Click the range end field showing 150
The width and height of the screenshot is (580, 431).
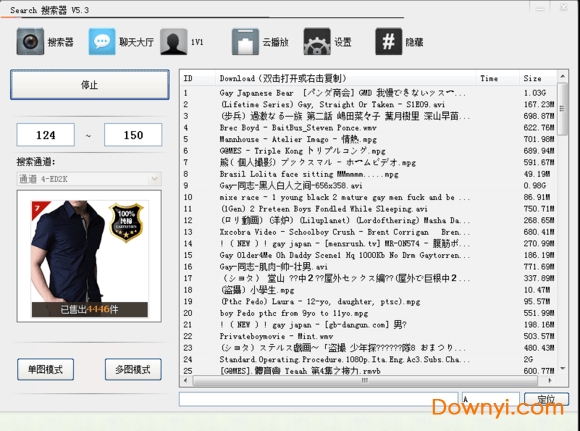(x=133, y=135)
